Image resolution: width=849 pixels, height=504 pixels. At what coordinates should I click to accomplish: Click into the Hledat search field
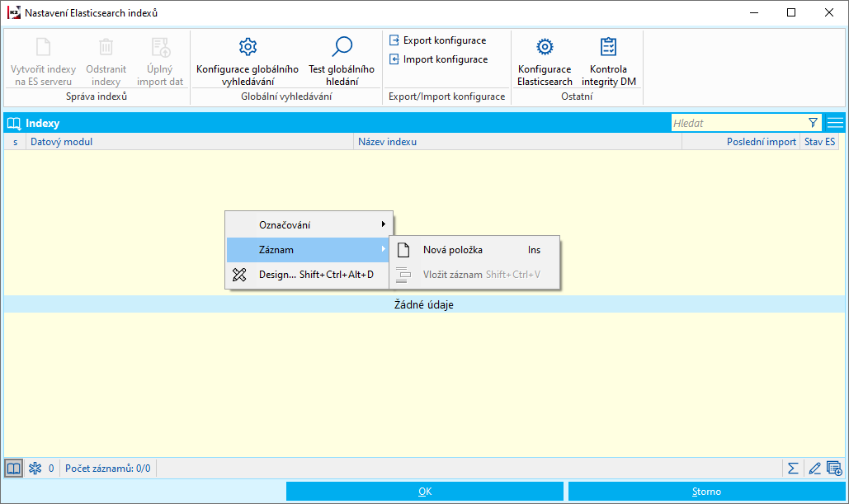coord(738,123)
